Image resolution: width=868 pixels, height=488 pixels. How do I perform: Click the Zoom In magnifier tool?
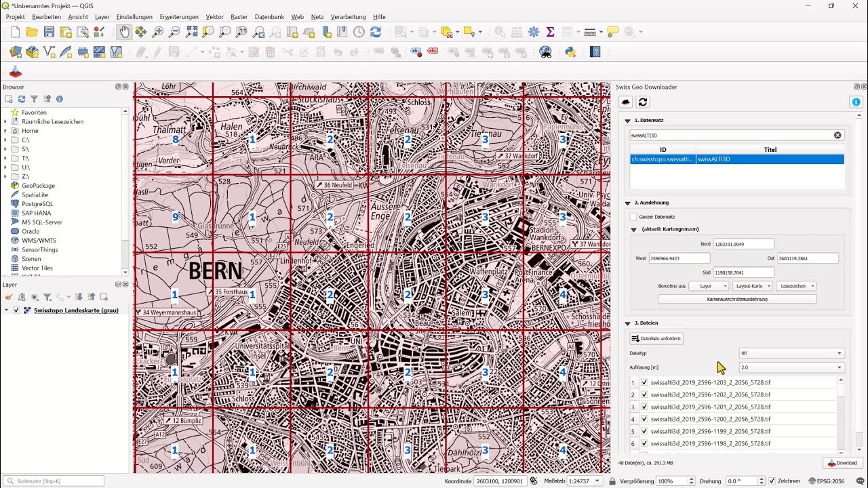[158, 32]
